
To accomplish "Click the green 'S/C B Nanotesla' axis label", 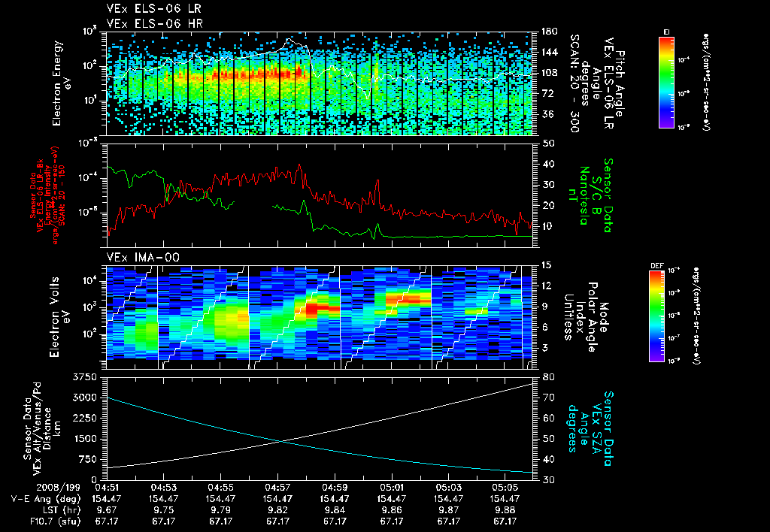I will coord(590,195).
